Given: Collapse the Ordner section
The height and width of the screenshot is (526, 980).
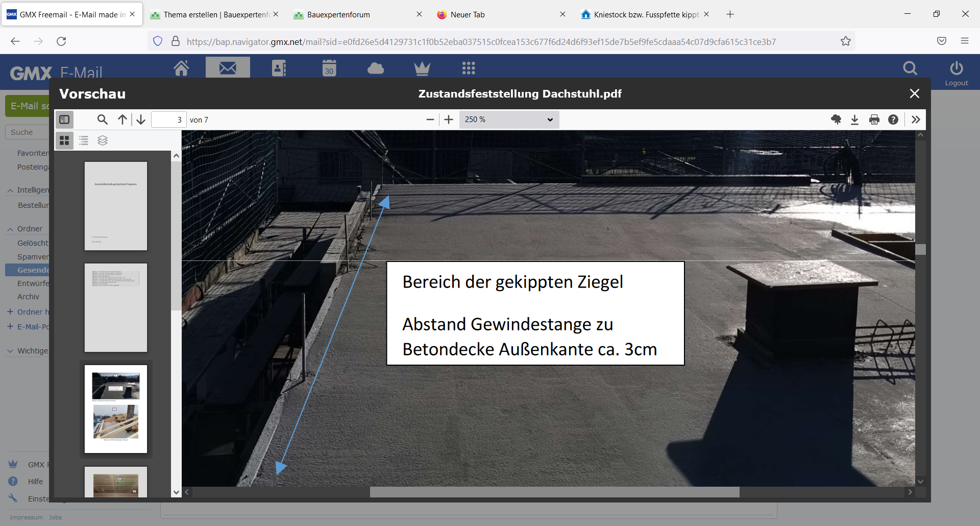Looking at the screenshot, I should tap(10, 229).
